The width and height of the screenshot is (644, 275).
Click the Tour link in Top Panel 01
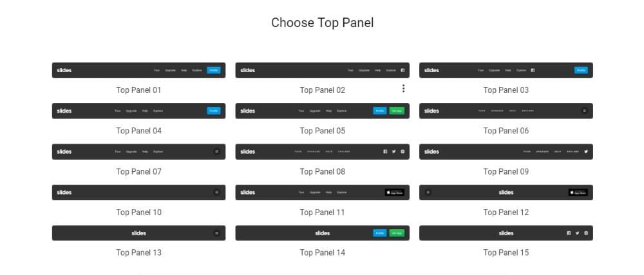coord(156,70)
